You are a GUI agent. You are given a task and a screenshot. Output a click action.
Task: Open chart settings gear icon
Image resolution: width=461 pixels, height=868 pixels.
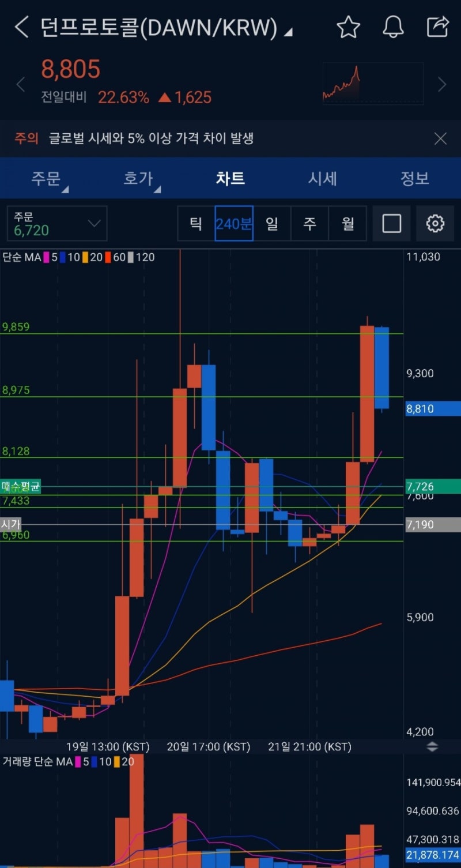435,223
